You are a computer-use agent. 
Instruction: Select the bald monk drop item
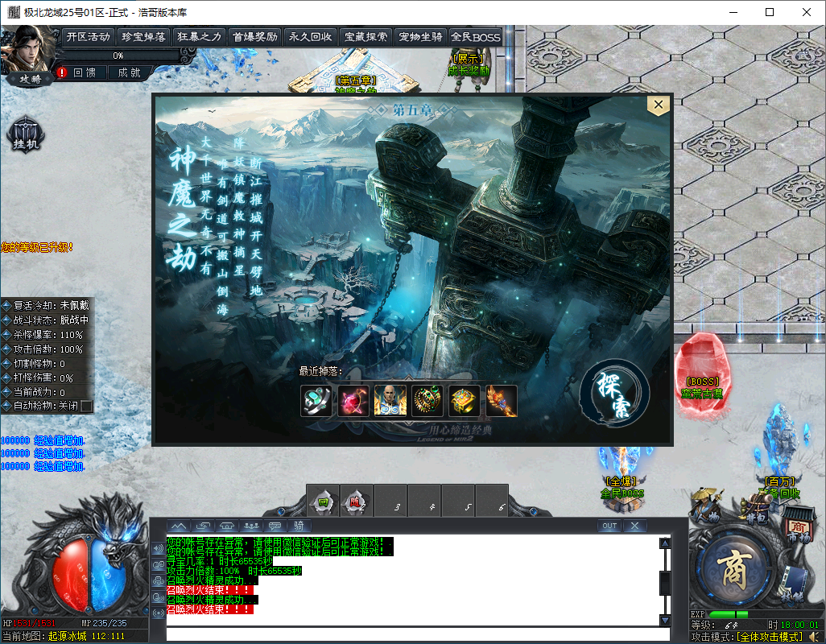point(390,401)
